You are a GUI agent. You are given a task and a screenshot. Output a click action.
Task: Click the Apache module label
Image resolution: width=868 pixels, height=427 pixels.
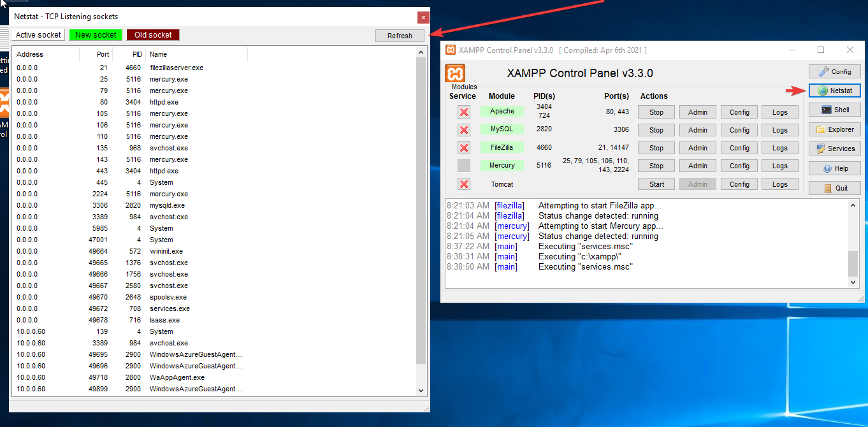502,111
